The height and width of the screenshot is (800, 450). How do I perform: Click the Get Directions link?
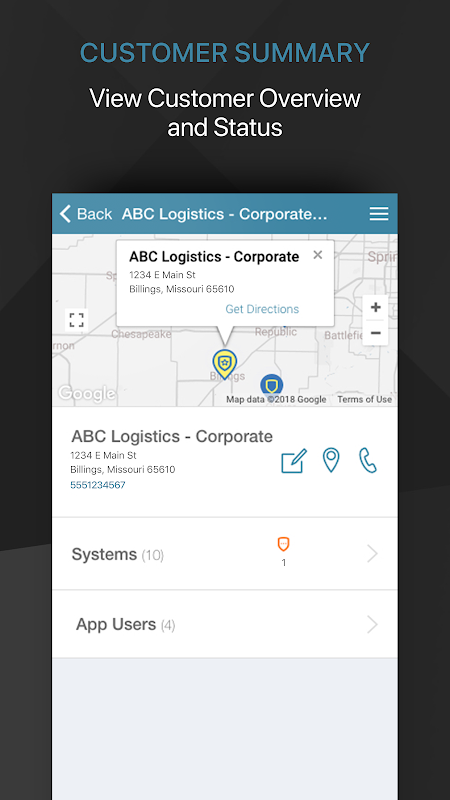262,309
